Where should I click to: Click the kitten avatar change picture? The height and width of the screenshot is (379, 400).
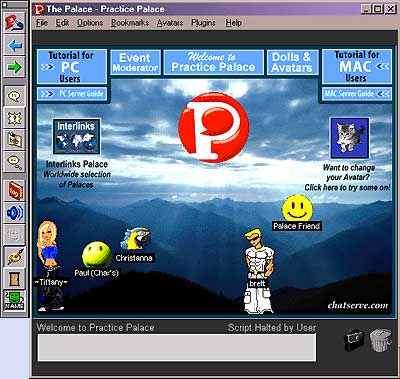coord(349,138)
